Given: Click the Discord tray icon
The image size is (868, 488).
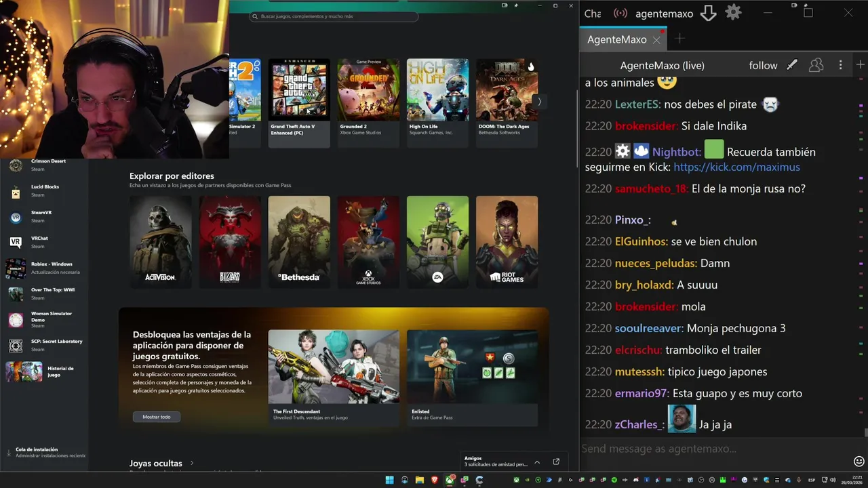Looking at the screenshot, I should coord(636,480).
